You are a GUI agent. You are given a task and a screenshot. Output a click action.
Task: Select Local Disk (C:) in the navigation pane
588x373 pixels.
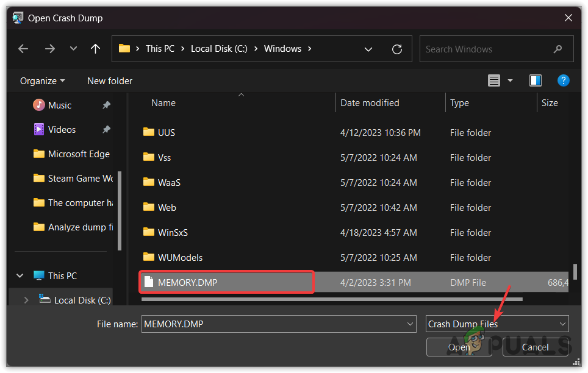click(x=75, y=300)
